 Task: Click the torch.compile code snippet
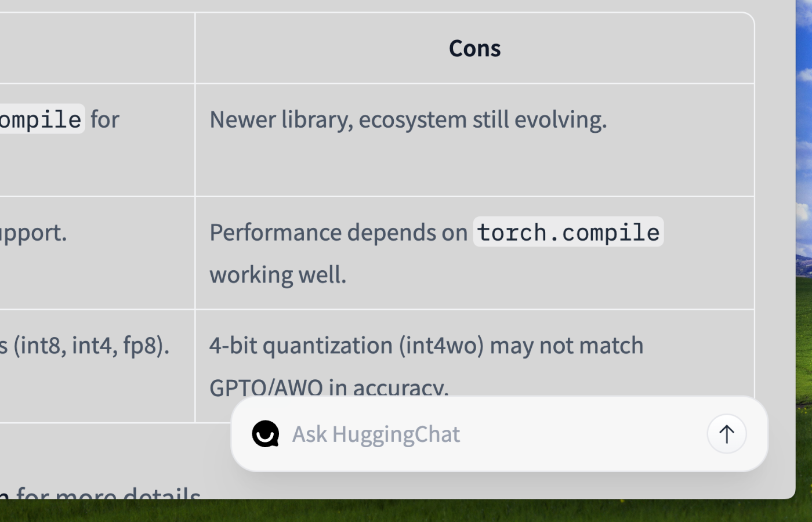568,233
